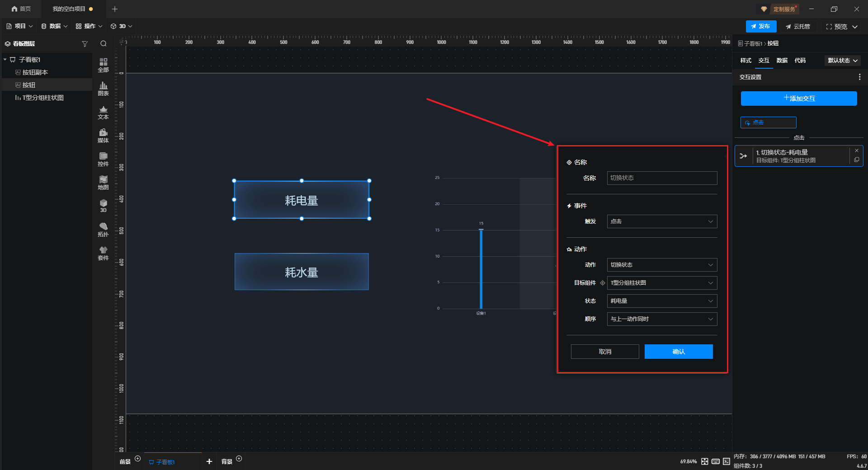Open the 地图 map components panel

pos(103,183)
